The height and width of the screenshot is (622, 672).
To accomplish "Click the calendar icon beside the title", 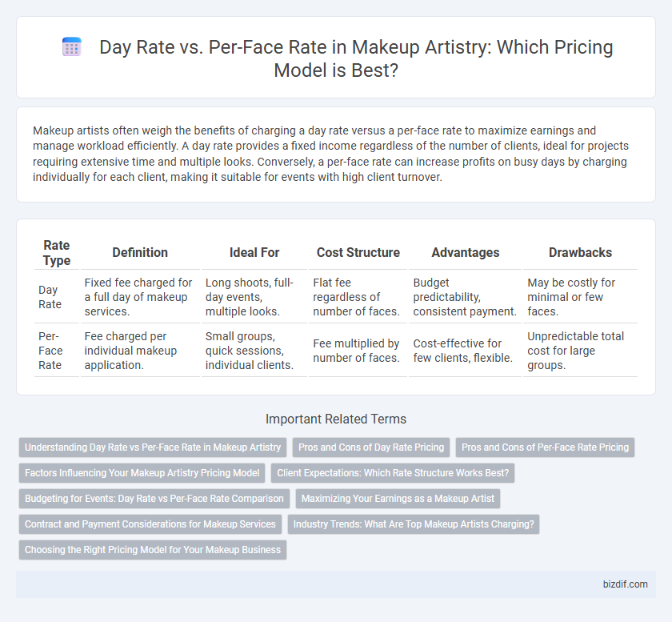I will (71, 46).
